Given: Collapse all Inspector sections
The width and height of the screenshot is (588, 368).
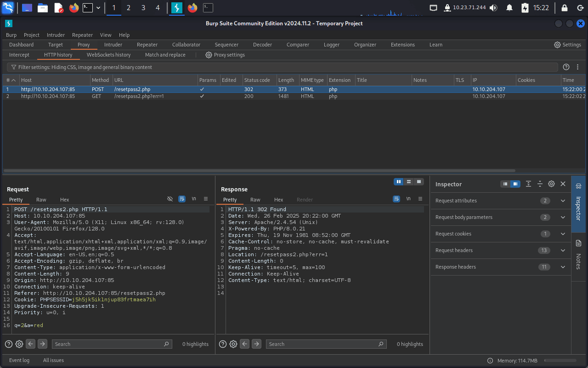Looking at the screenshot, I should coord(540,184).
